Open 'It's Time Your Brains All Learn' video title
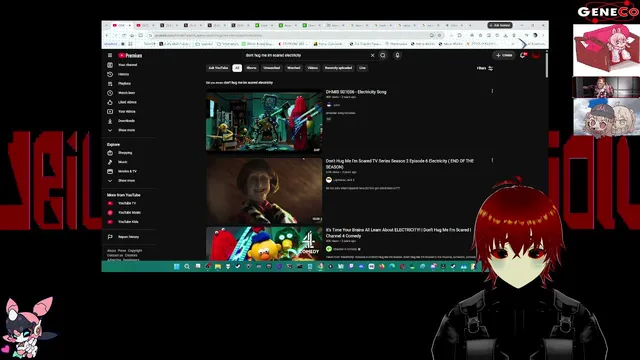 coord(398,233)
